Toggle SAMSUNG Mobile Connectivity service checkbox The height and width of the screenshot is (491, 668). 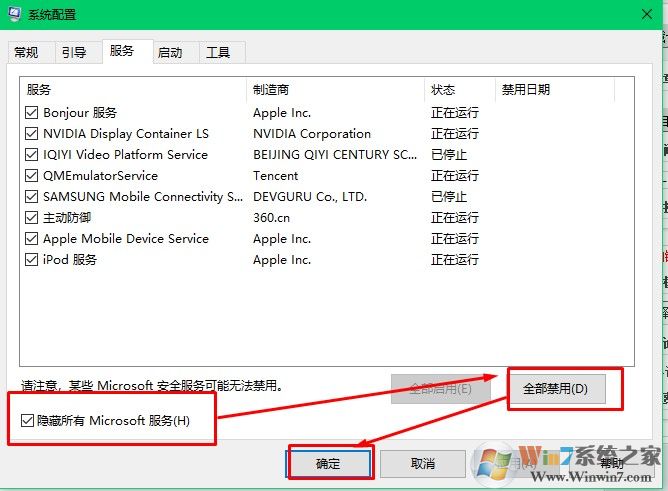coord(32,196)
